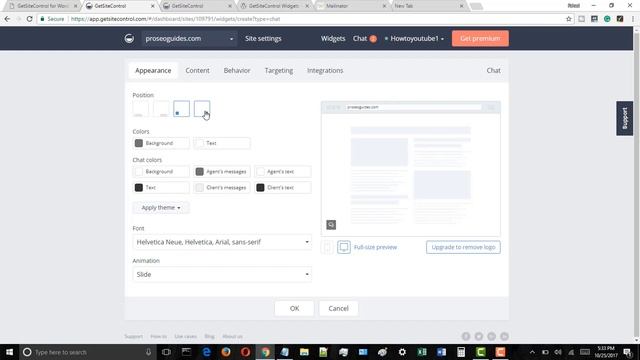Viewport: 640px width, 360px height.
Task: Switch to Integrations tab
Action: pyautogui.click(x=325, y=70)
